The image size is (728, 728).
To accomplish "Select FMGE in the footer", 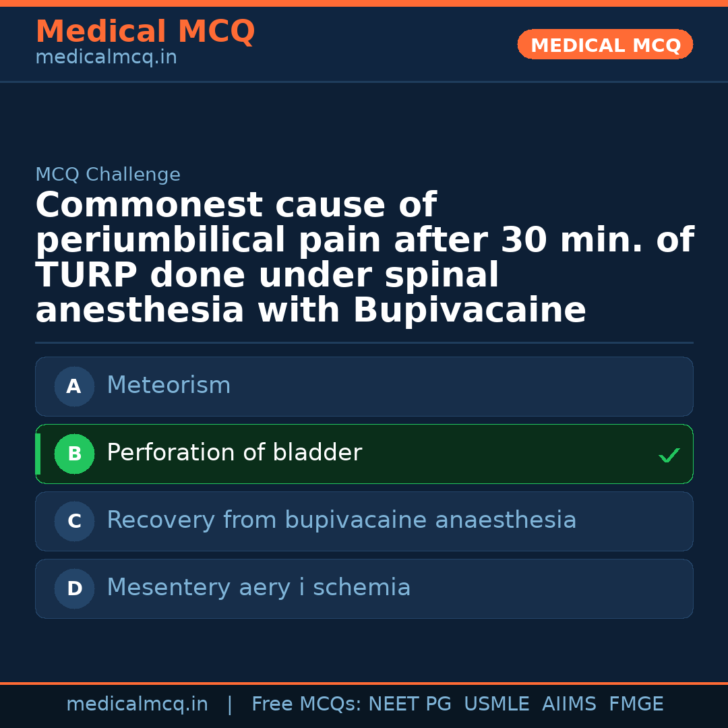I will click(x=636, y=704).
